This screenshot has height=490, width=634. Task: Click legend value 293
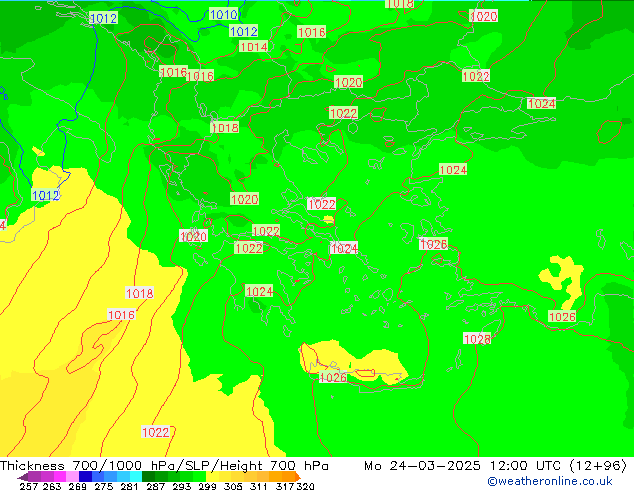pyautogui.click(x=182, y=486)
